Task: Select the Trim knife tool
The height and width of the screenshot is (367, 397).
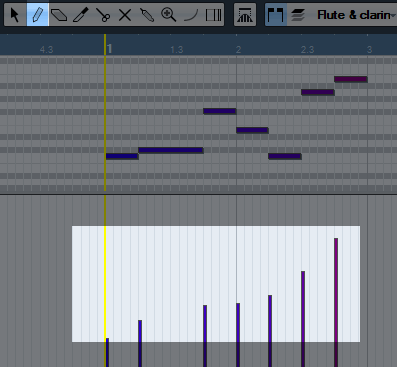Action: coord(81,15)
